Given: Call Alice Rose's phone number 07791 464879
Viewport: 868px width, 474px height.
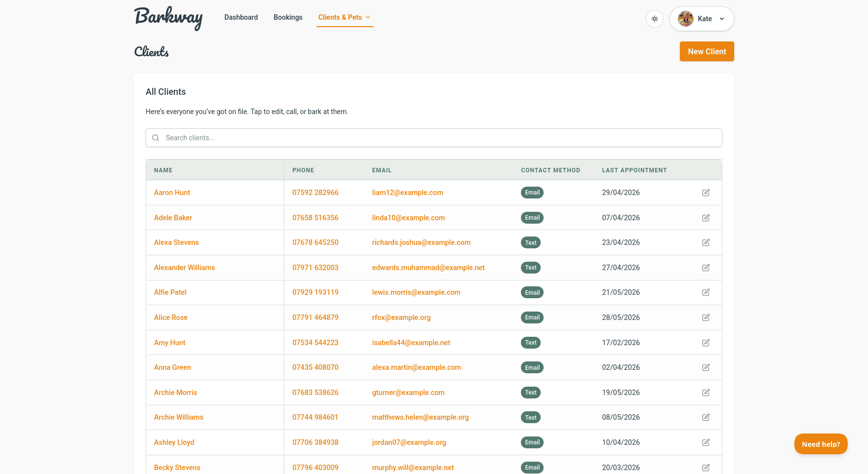Looking at the screenshot, I should coord(315,317).
